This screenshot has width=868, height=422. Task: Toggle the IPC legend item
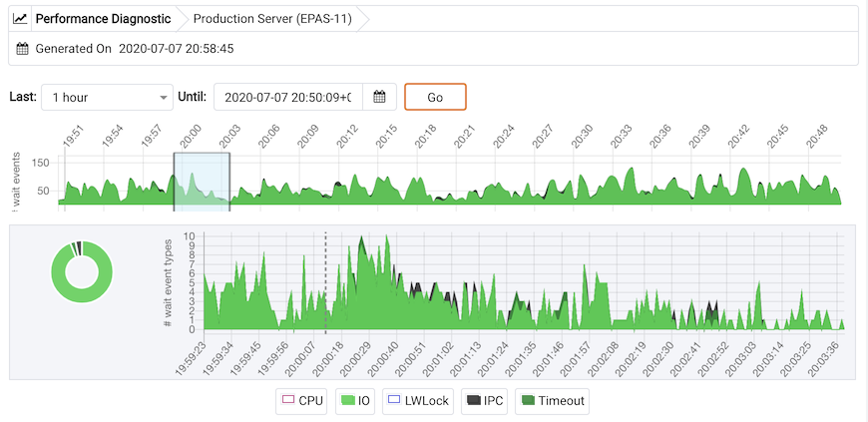[484, 401]
